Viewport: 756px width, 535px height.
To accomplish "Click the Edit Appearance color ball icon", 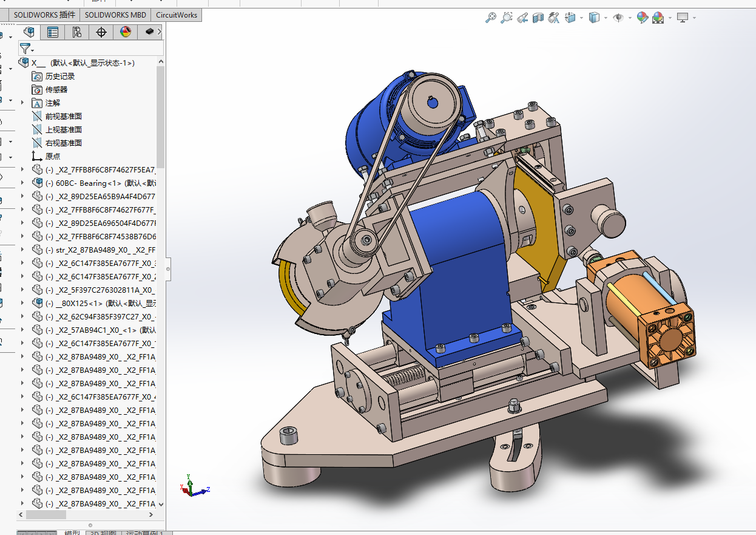I will [x=642, y=18].
